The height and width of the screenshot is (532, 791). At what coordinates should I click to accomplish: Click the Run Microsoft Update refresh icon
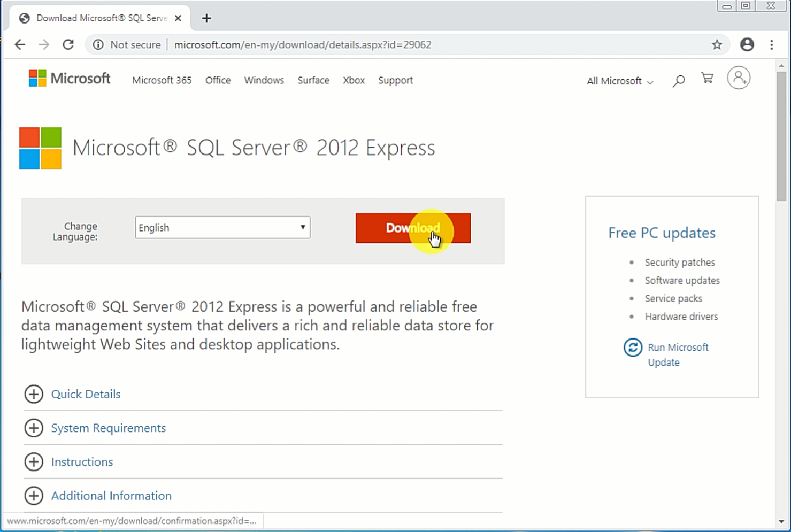click(633, 348)
